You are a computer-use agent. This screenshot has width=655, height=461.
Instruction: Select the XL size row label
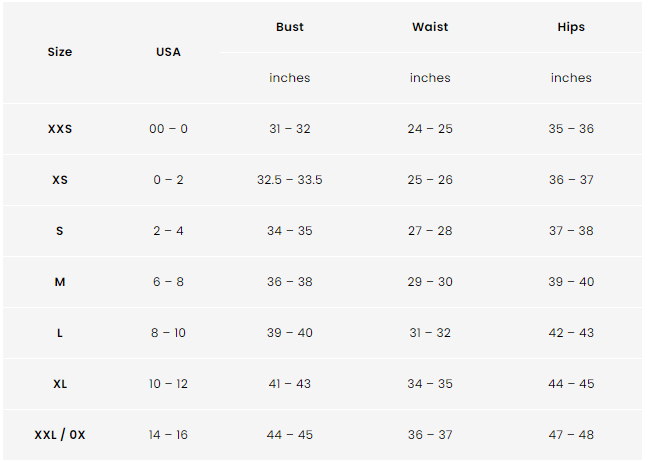[60, 384]
